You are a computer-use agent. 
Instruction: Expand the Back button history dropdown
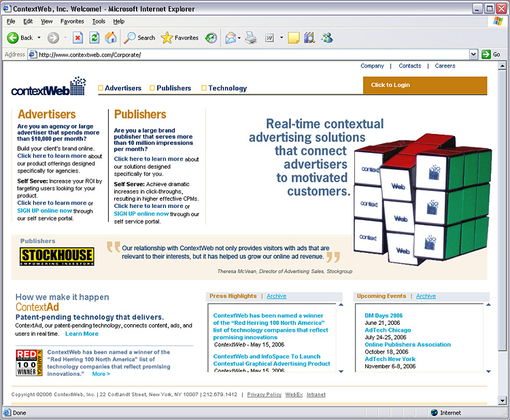click(x=39, y=37)
